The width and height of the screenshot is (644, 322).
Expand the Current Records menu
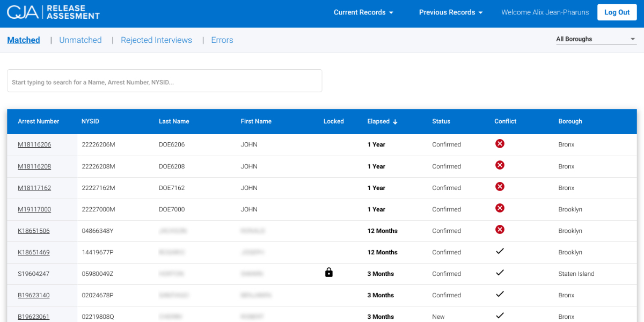click(363, 12)
